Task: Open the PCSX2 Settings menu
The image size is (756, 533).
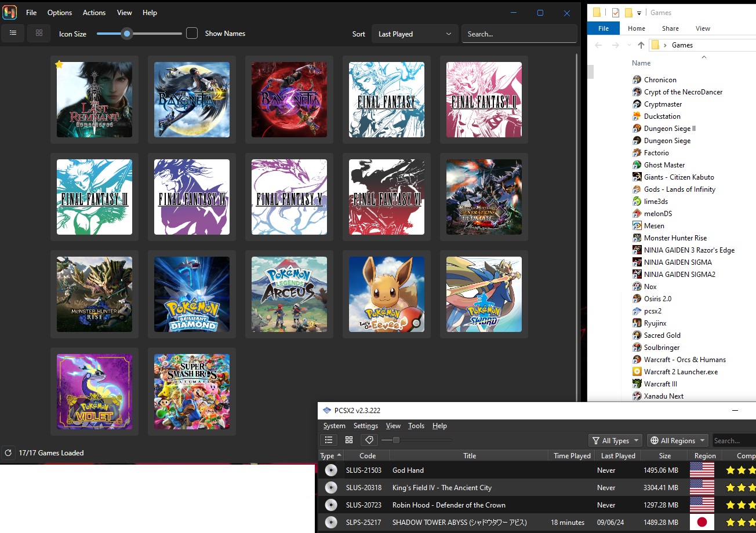Action: point(366,426)
